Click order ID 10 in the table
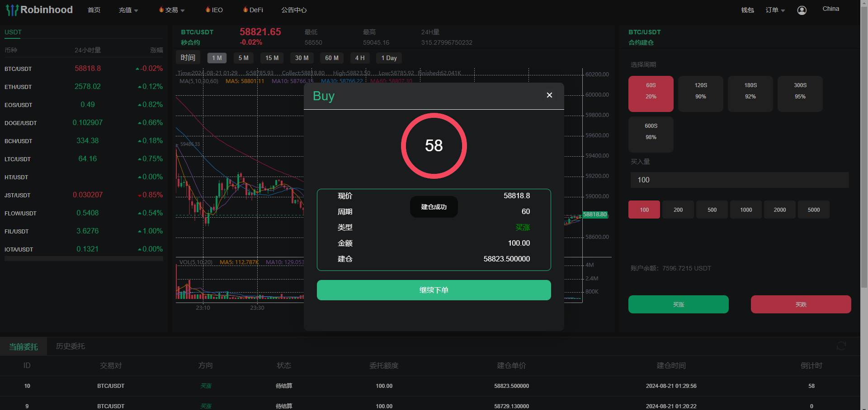This screenshot has height=410, width=868. tap(27, 386)
